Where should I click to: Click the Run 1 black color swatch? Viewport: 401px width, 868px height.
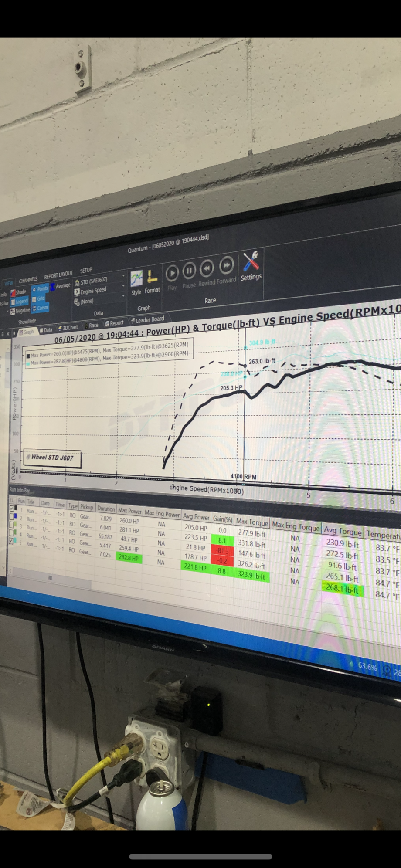16,508
